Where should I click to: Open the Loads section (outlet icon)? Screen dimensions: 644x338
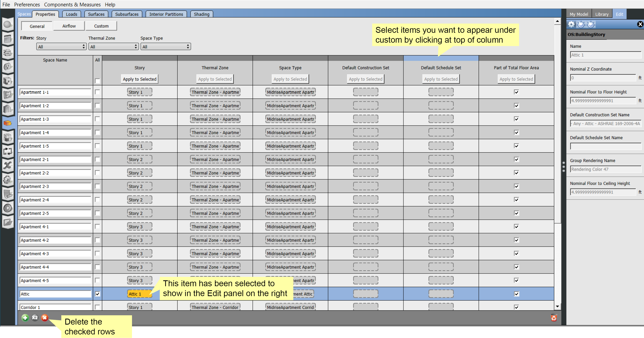pos(8,66)
